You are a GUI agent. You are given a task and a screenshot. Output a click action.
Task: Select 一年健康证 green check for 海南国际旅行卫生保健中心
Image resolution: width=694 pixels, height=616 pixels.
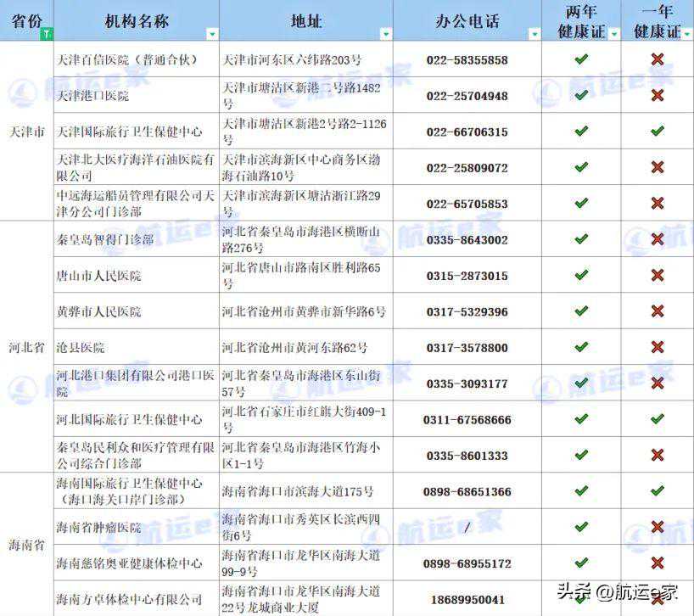(x=657, y=490)
